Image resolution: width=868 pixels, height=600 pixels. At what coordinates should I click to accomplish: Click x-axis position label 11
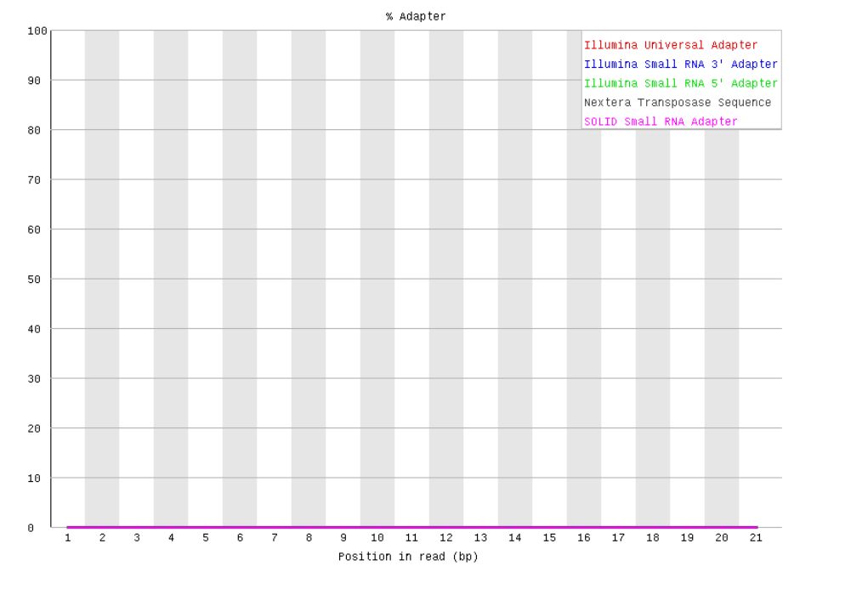point(411,537)
